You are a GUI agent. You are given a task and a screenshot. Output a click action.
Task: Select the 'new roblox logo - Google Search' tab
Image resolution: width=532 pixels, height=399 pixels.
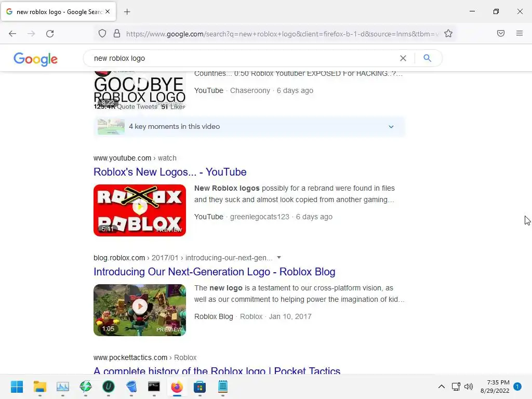[x=59, y=12]
